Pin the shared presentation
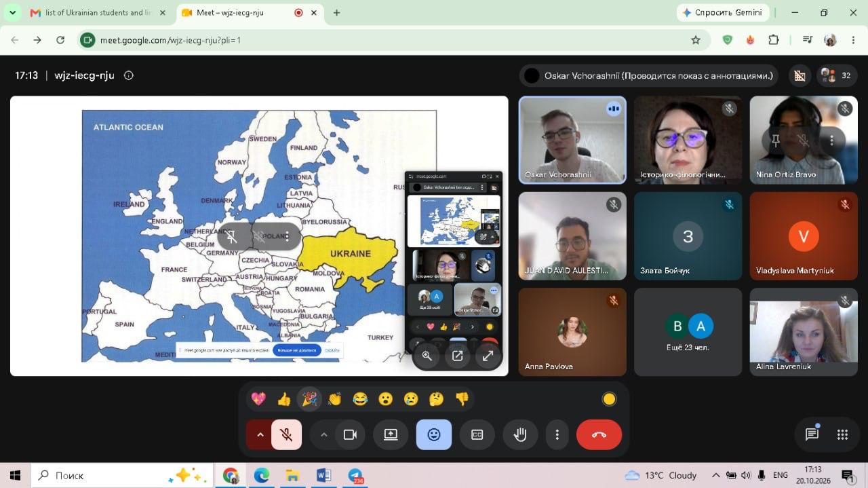 232,236
